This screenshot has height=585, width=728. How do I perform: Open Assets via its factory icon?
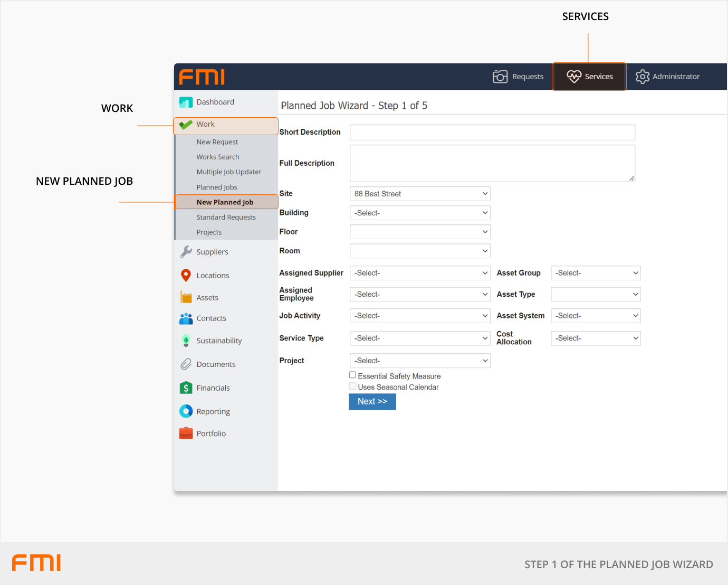(x=186, y=298)
